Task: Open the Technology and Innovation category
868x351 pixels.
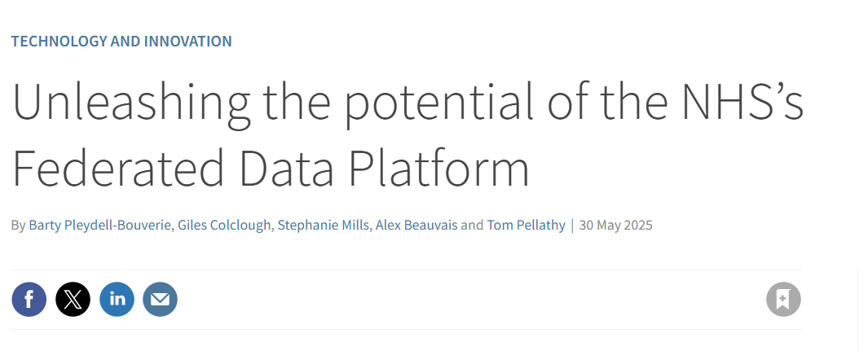Action: tap(121, 42)
